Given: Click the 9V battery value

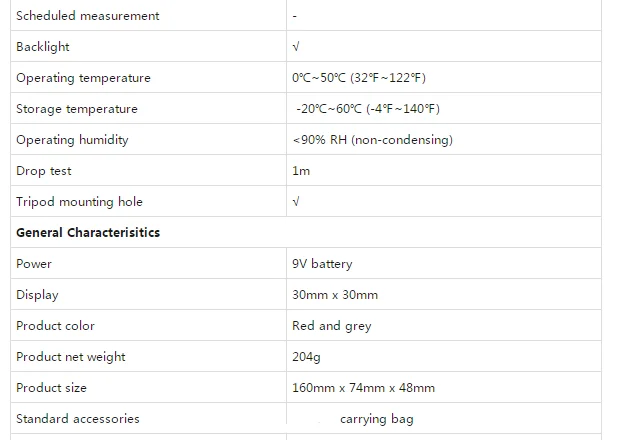Looking at the screenshot, I should (x=322, y=264).
